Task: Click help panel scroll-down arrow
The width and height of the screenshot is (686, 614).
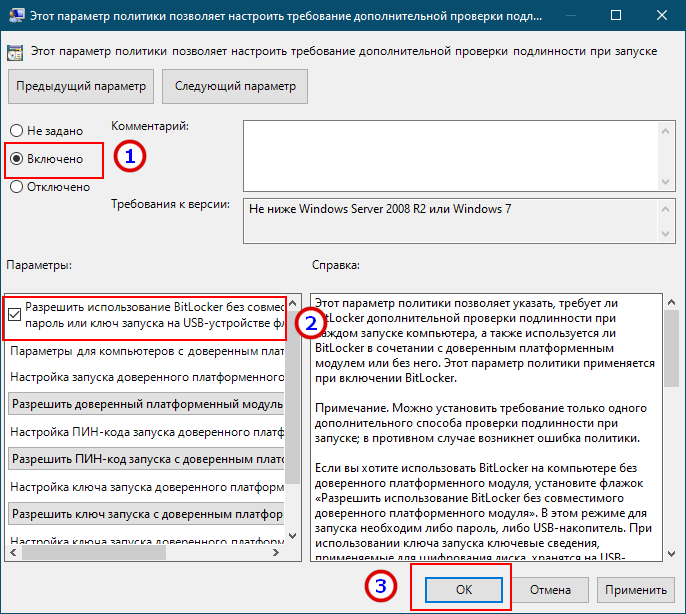Action: (671, 554)
